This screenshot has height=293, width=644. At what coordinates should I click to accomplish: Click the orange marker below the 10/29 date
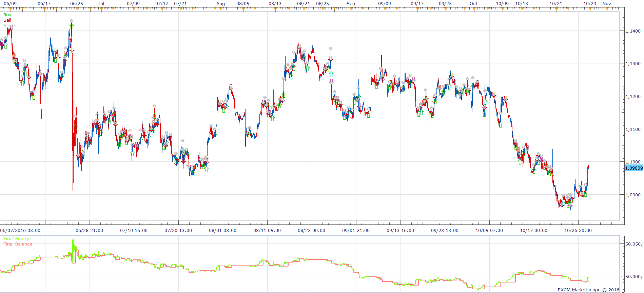tap(590, 9)
